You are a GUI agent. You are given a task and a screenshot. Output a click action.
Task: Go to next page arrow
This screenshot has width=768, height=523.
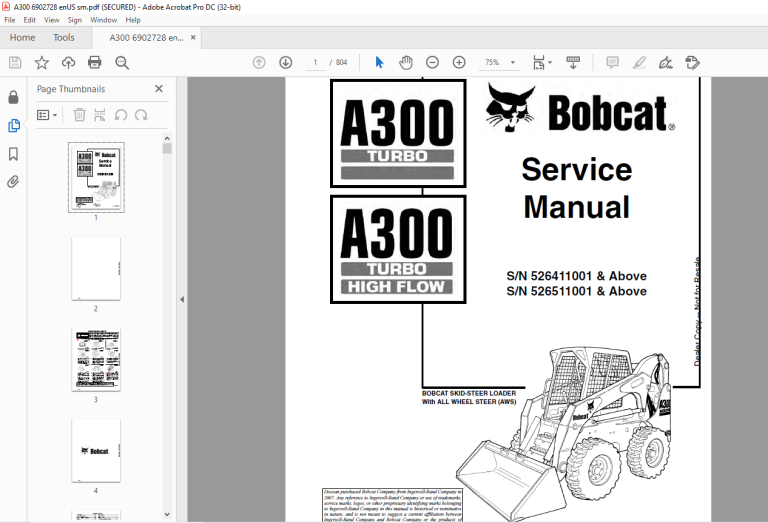click(286, 63)
